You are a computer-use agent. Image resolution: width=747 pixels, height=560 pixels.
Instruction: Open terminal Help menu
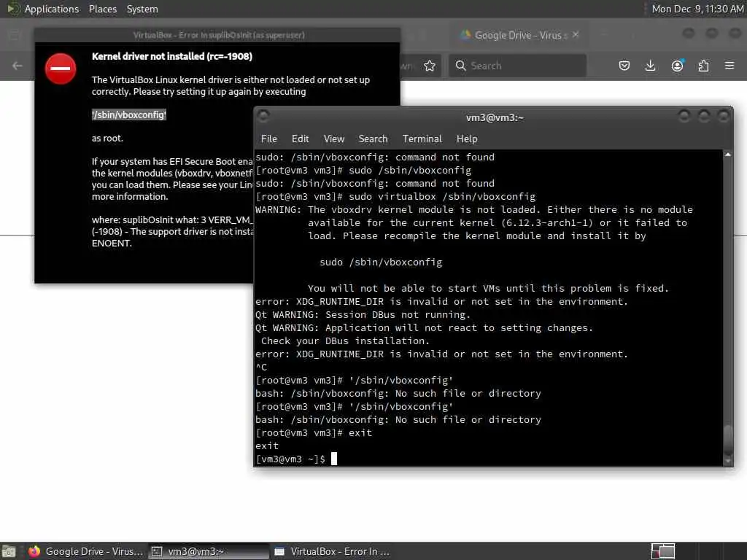pyautogui.click(x=466, y=139)
